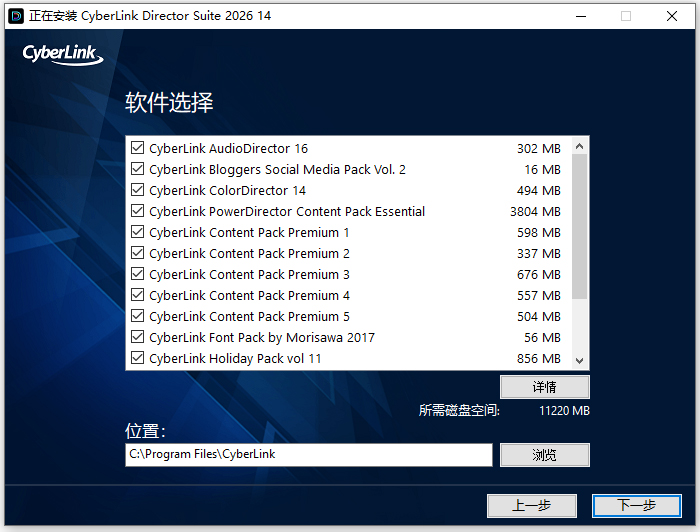Click scroll up arrow of software list
The width and height of the screenshot is (700, 532).
pyautogui.click(x=579, y=147)
